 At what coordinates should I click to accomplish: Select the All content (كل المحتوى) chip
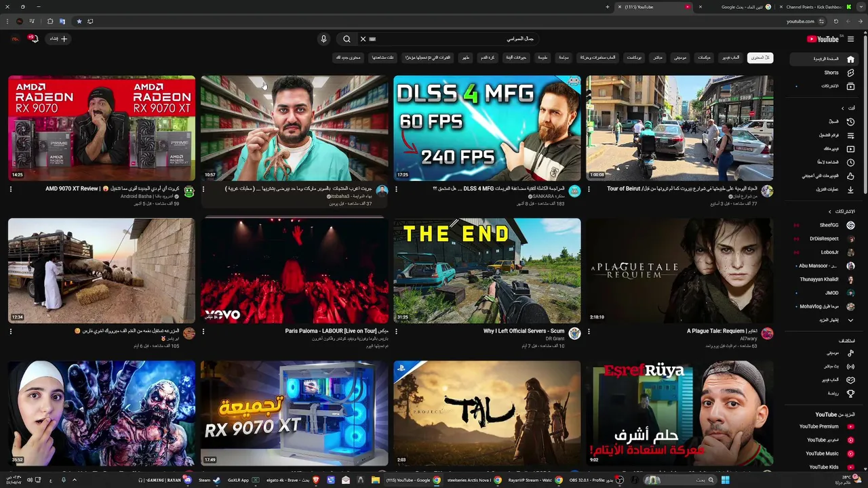[760, 58]
